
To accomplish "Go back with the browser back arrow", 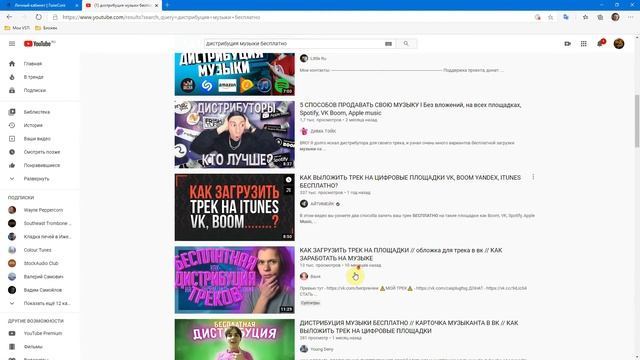I will point(9,17).
